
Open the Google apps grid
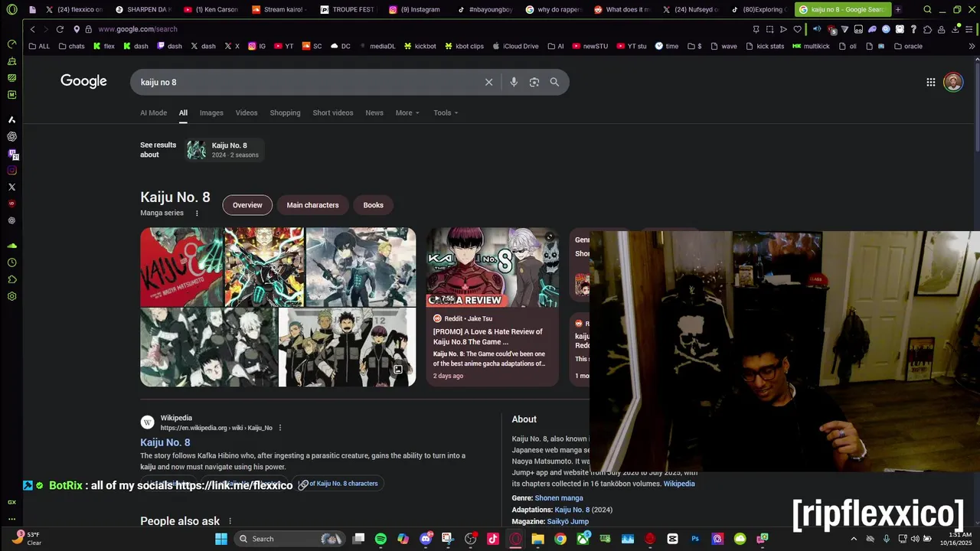pyautogui.click(x=931, y=82)
